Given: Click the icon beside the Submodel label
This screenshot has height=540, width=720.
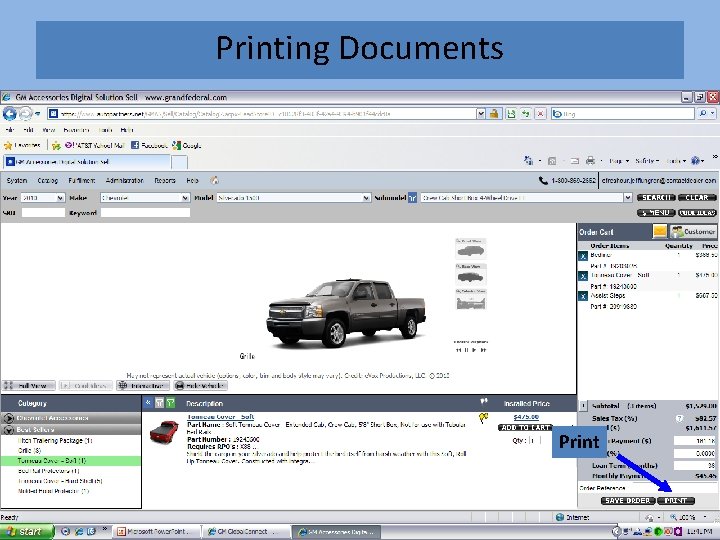Looking at the screenshot, I should [x=412, y=198].
